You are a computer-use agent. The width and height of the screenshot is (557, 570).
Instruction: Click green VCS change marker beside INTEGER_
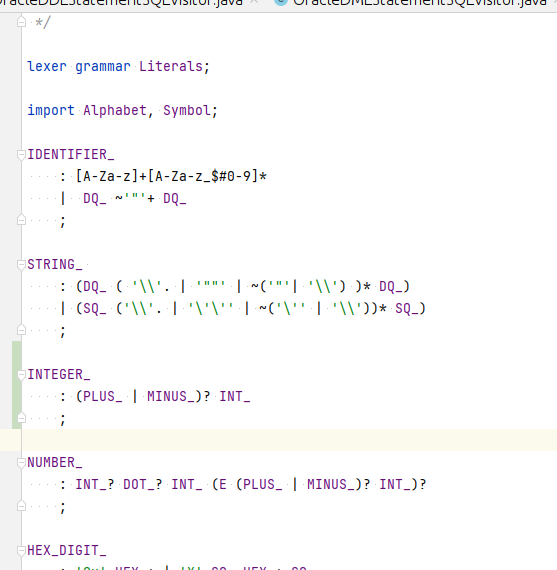coord(16,385)
